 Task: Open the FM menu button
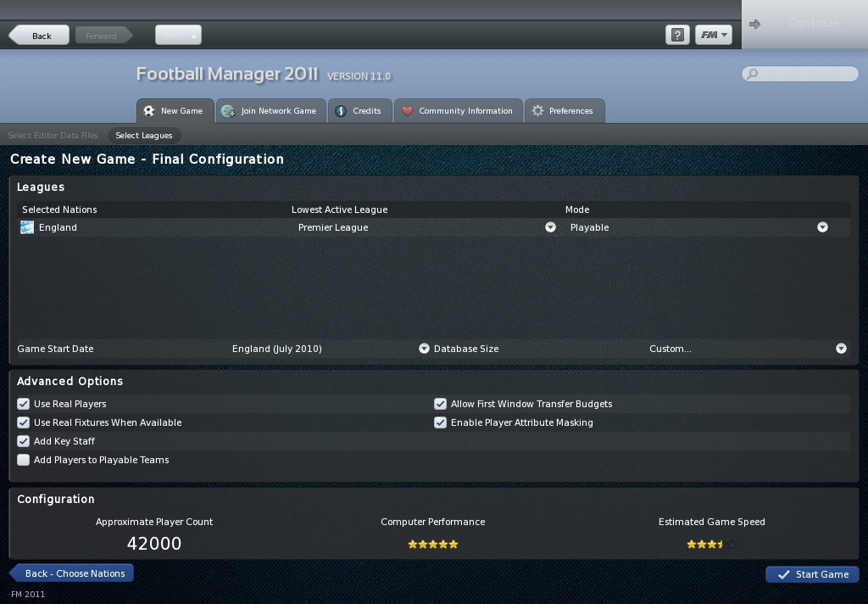coord(714,35)
